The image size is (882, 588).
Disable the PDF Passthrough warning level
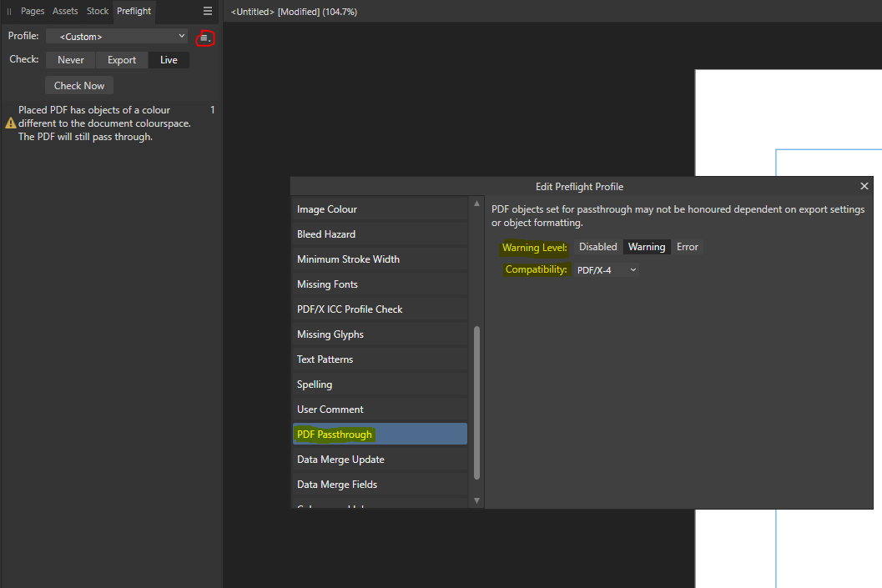[x=597, y=246]
